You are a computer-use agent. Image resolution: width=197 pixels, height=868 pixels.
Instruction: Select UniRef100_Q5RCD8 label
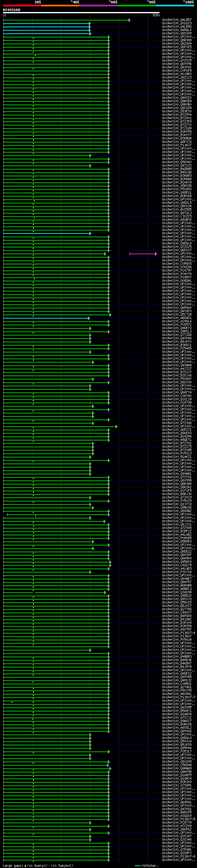click(x=177, y=186)
